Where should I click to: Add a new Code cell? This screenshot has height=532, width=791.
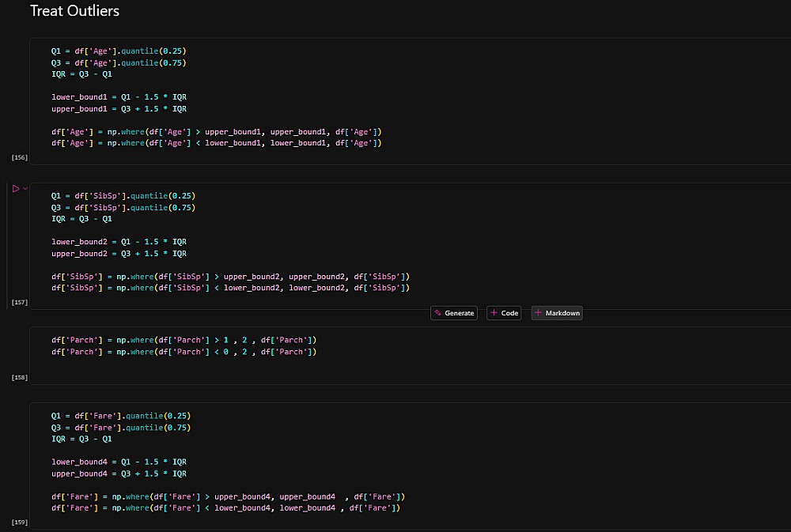click(x=504, y=313)
